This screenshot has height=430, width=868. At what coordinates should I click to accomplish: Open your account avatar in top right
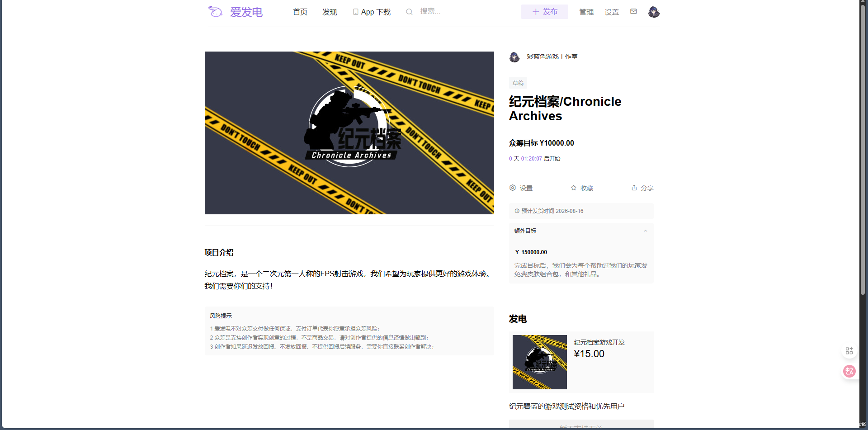coord(653,12)
